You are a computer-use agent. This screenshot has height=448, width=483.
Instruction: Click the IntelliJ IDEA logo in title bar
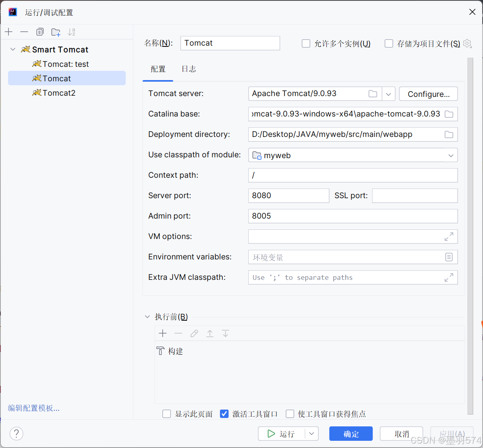point(13,12)
